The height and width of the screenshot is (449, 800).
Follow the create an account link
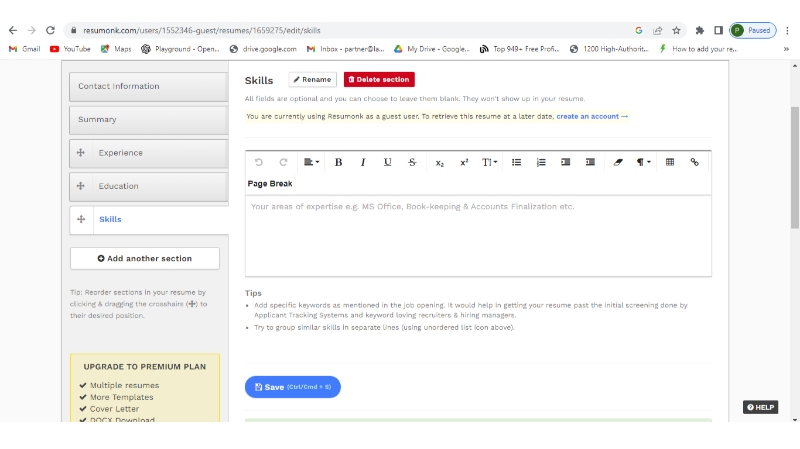(x=592, y=117)
